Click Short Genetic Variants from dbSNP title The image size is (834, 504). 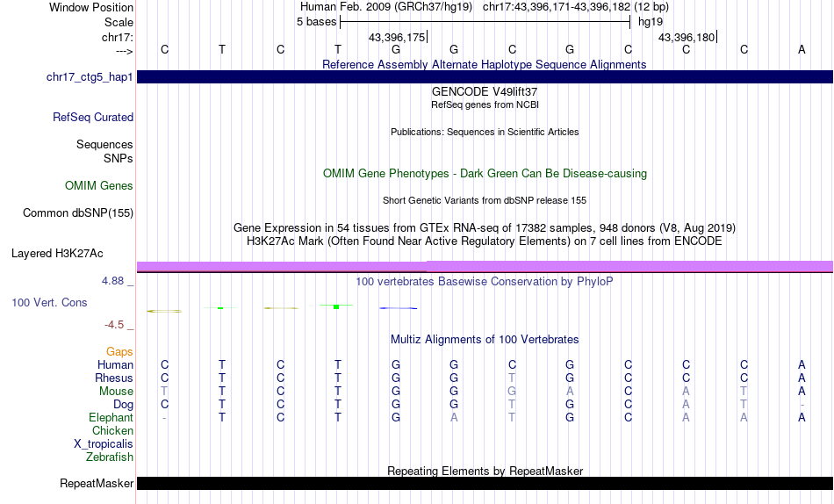(485, 201)
